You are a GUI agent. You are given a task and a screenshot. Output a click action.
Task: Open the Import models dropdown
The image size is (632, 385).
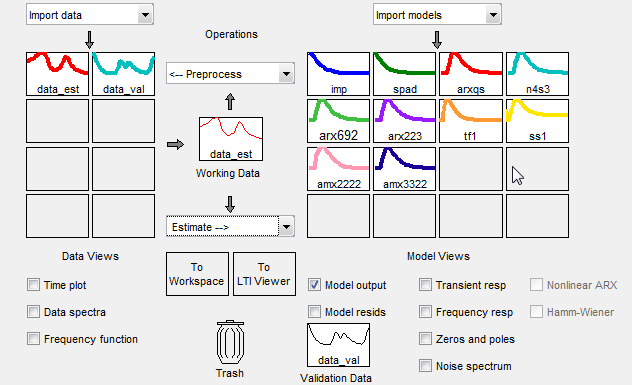coord(437,15)
